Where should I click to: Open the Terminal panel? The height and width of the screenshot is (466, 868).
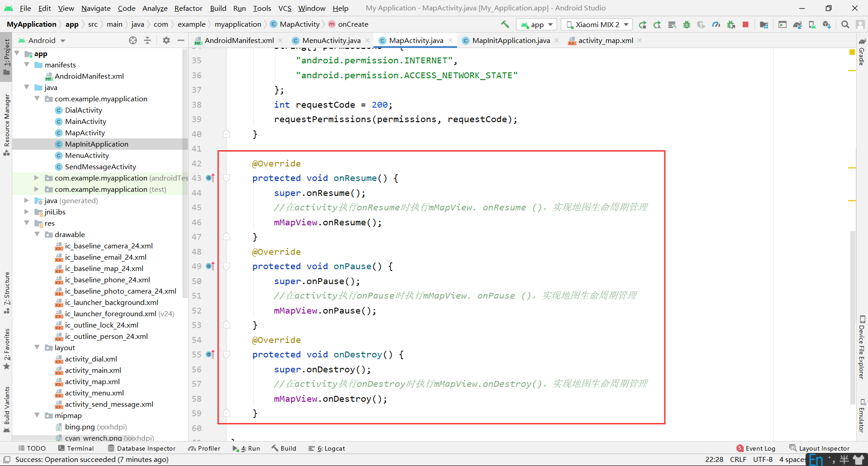click(80, 448)
